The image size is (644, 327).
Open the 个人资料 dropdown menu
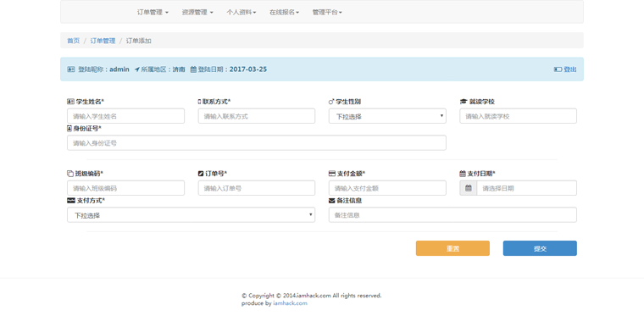point(241,13)
